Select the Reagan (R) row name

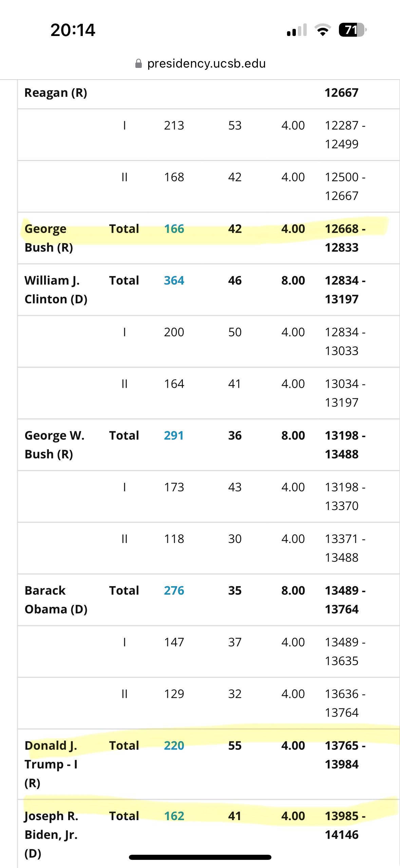[x=56, y=93]
